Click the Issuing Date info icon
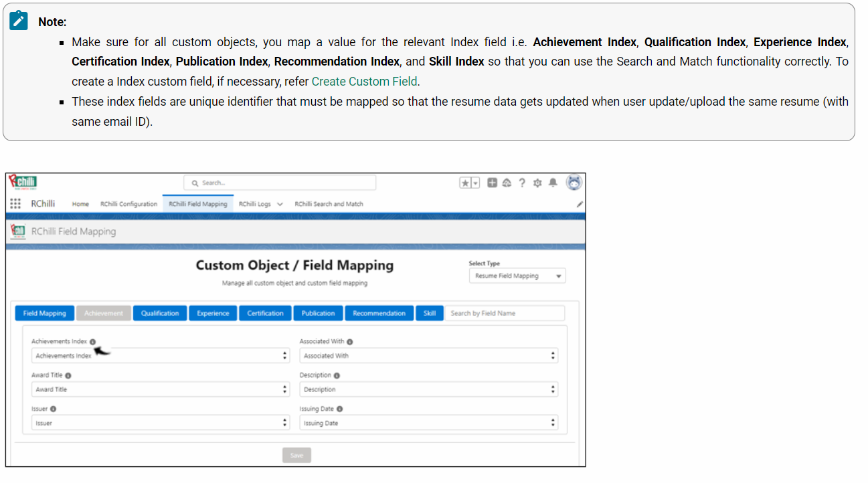This screenshot has width=868, height=483. (339, 409)
